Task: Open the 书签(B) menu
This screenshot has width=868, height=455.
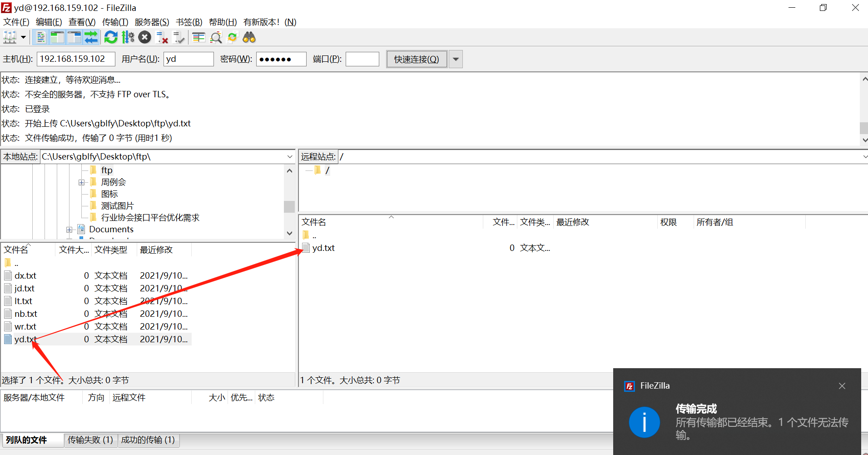Action: click(x=189, y=22)
